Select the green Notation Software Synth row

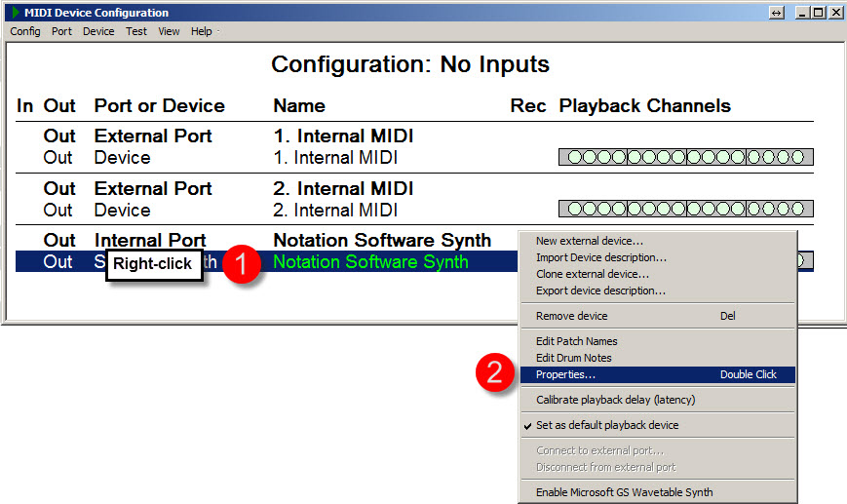click(370, 262)
